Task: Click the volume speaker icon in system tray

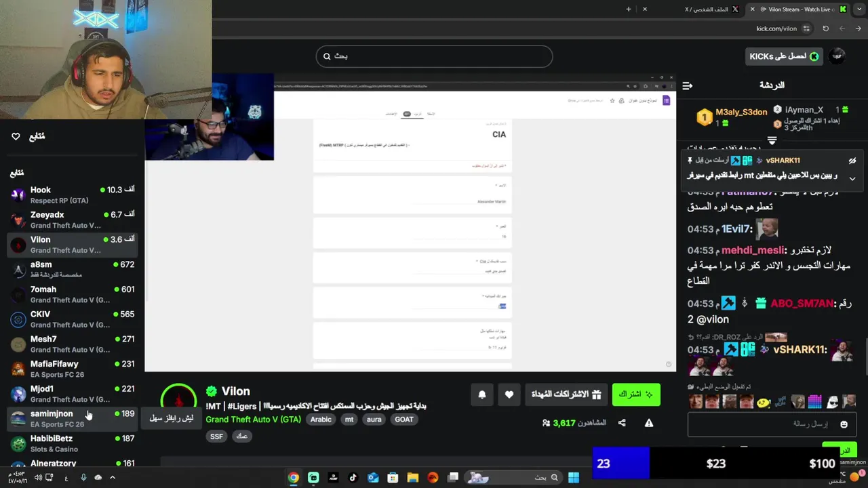Action: tap(38, 477)
